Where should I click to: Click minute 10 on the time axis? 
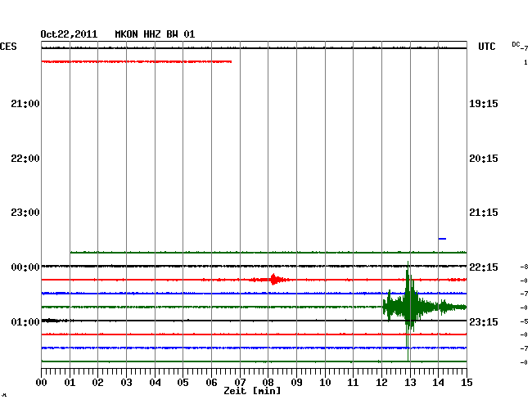325,383
